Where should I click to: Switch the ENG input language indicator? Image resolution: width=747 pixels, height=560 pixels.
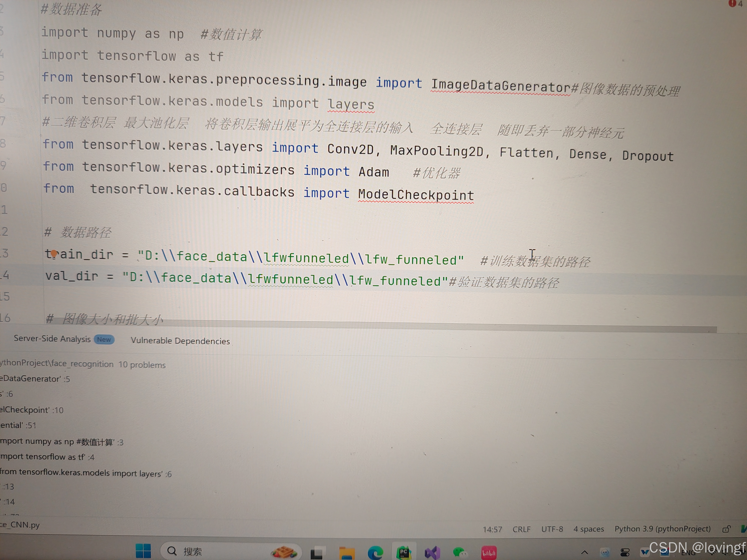[688, 553]
